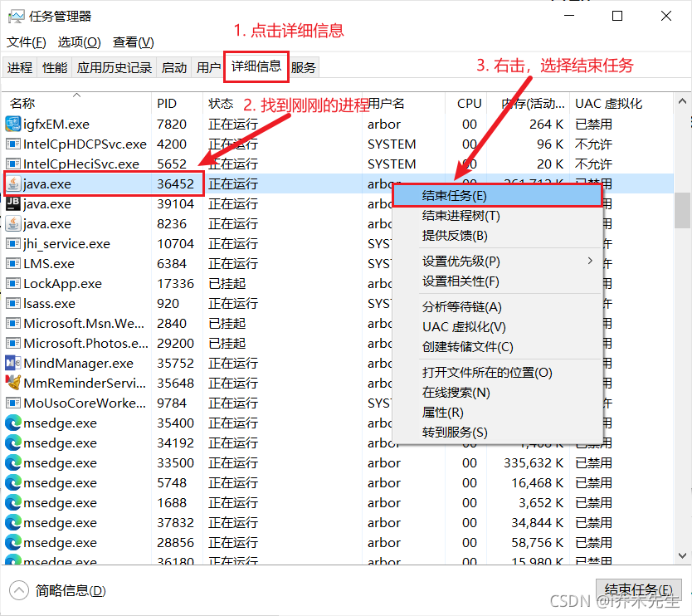Choose 打开文件所在的位置(O) from context menu
Viewport: 692px width, 616px height.
point(487,373)
